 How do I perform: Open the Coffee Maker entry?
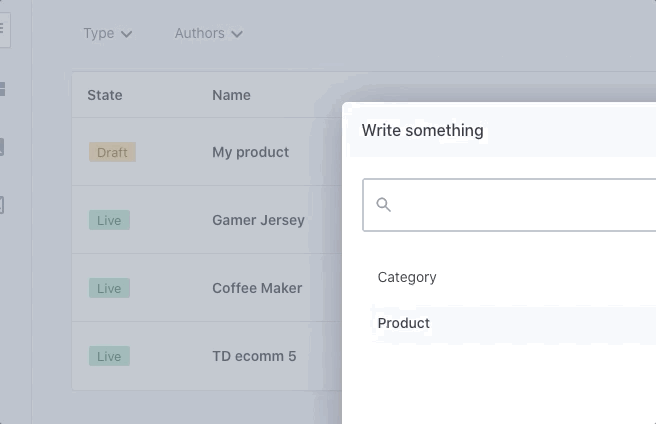click(257, 288)
